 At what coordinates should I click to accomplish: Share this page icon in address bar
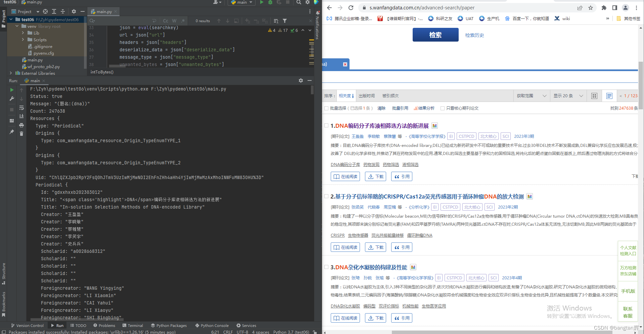coord(580,8)
